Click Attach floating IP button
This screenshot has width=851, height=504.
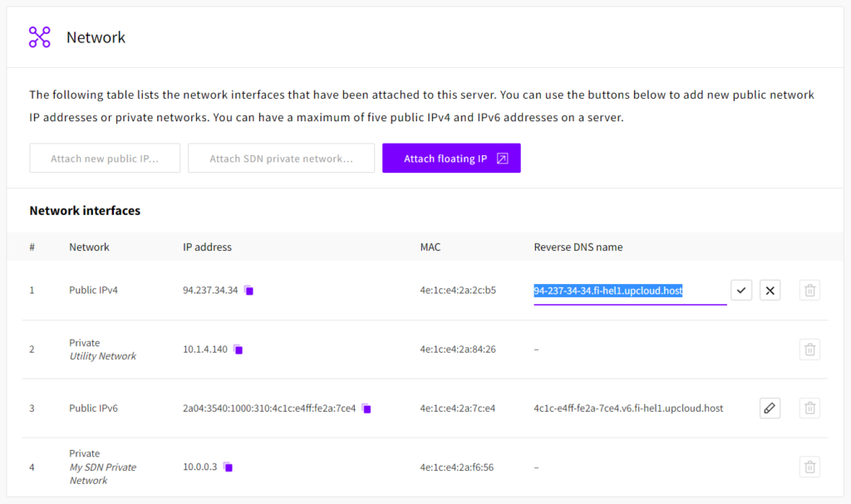coord(451,159)
